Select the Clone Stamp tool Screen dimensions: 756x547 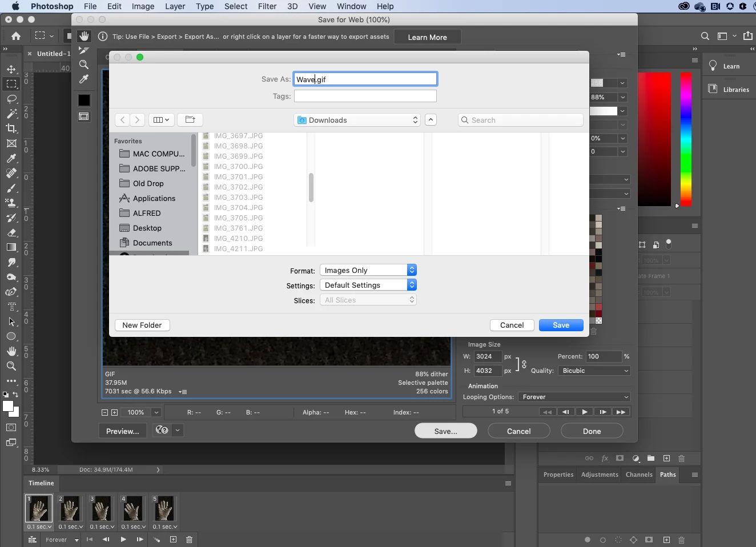[11, 203]
